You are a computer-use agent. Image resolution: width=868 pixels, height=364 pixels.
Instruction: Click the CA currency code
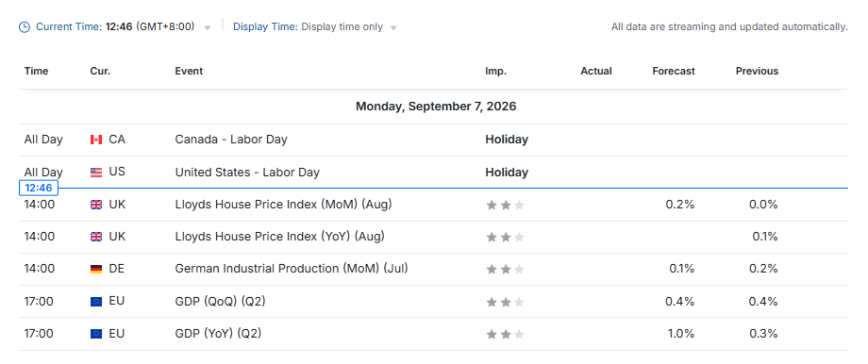point(117,140)
